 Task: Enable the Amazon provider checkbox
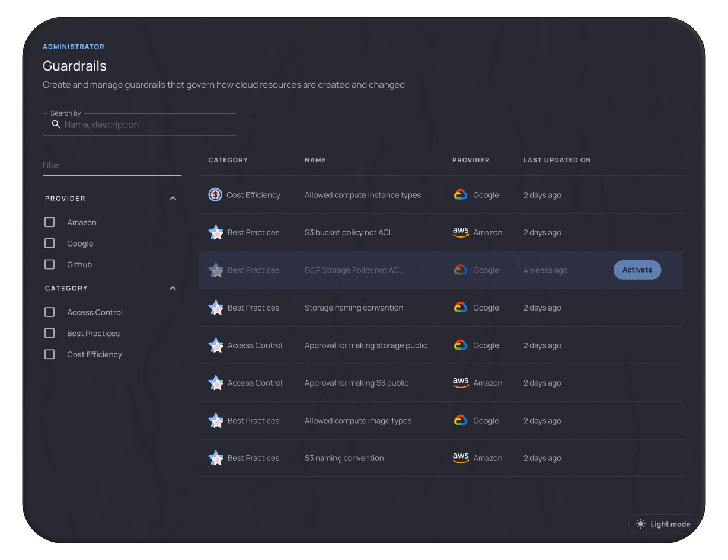coord(50,222)
